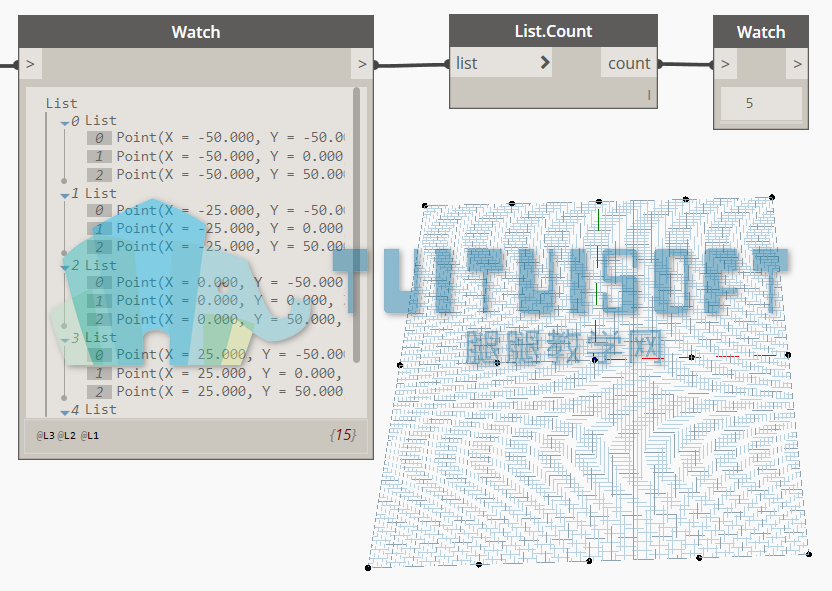Select the title bar of the Watch node showing 5

761,32
